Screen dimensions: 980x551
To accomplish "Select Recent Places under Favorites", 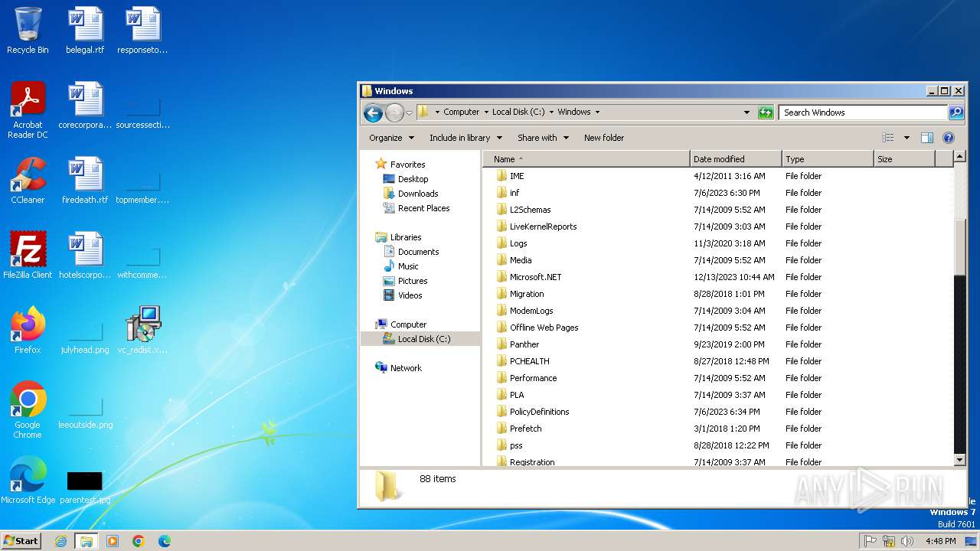I will pyautogui.click(x=423, y=208).
